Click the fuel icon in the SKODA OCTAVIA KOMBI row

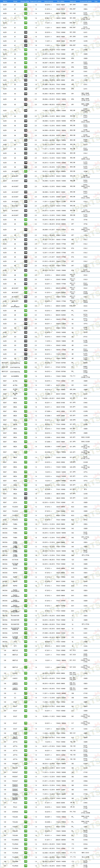(x=26, y=564)
